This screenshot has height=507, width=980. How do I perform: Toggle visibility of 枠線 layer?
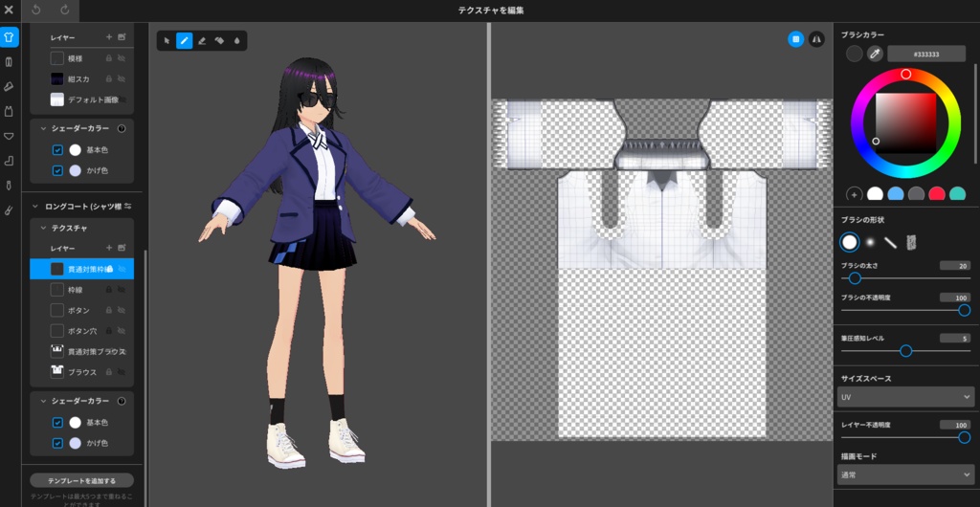coord(122,290)
